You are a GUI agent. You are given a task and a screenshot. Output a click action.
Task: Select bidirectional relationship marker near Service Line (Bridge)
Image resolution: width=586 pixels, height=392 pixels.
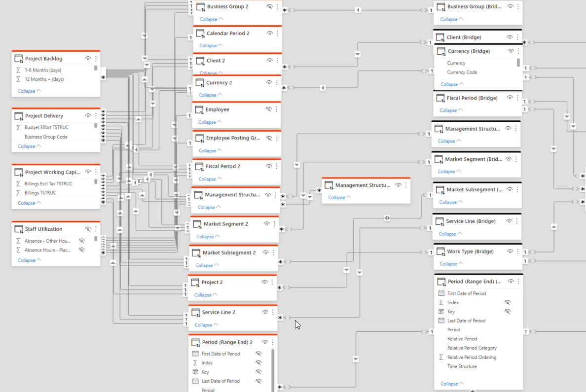click(x=387, y=218)
